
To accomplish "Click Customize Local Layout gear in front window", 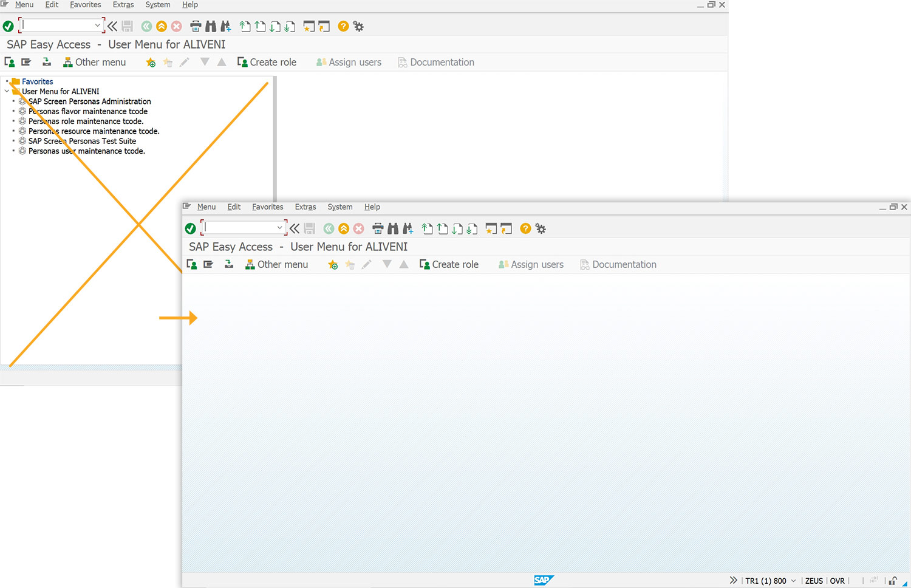I will [541, 228].
